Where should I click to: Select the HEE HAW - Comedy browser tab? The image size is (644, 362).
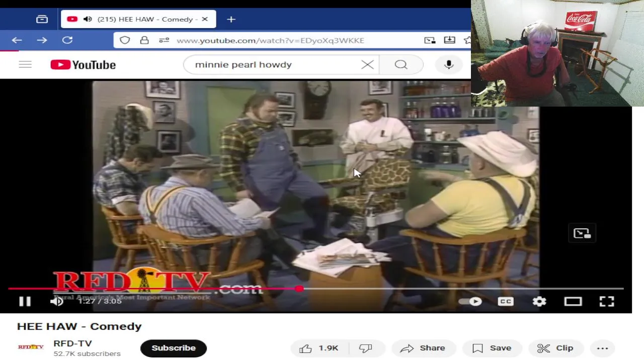click(138, 19)
